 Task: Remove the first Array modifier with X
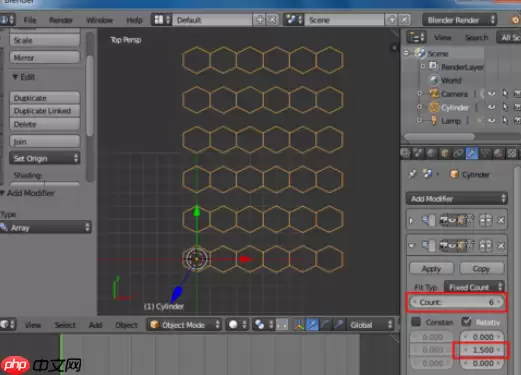coord(501,220)
